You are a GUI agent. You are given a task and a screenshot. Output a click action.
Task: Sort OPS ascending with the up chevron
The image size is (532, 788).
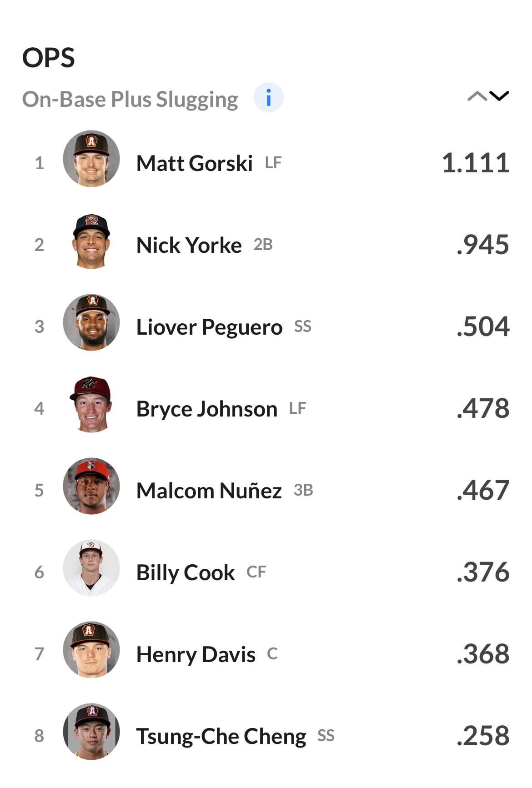[477, 96]
